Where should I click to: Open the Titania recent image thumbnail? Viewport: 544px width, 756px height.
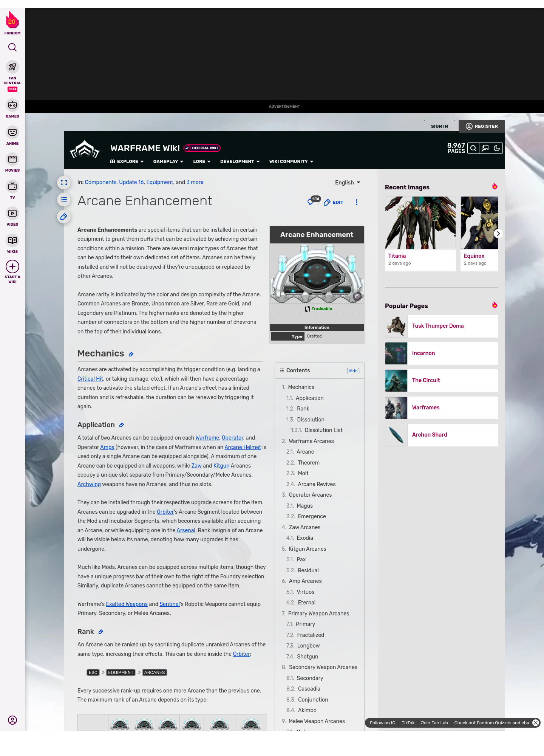click(x=420, y=223)
